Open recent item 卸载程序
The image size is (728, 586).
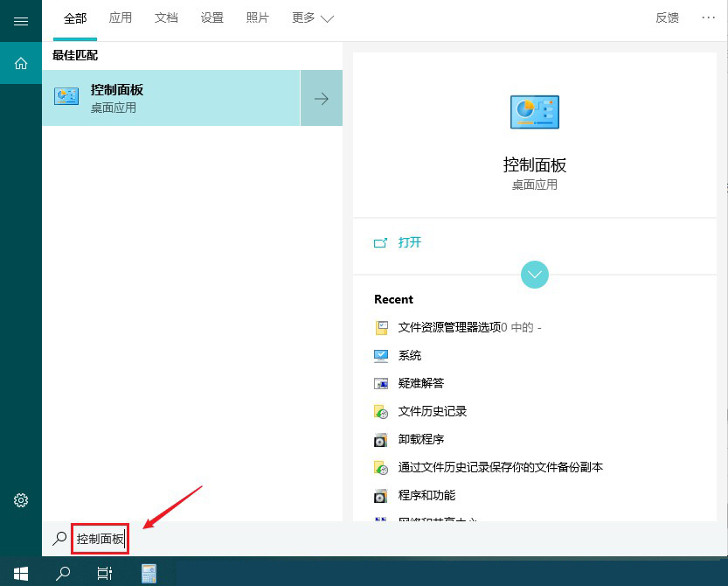click(421, 439)
